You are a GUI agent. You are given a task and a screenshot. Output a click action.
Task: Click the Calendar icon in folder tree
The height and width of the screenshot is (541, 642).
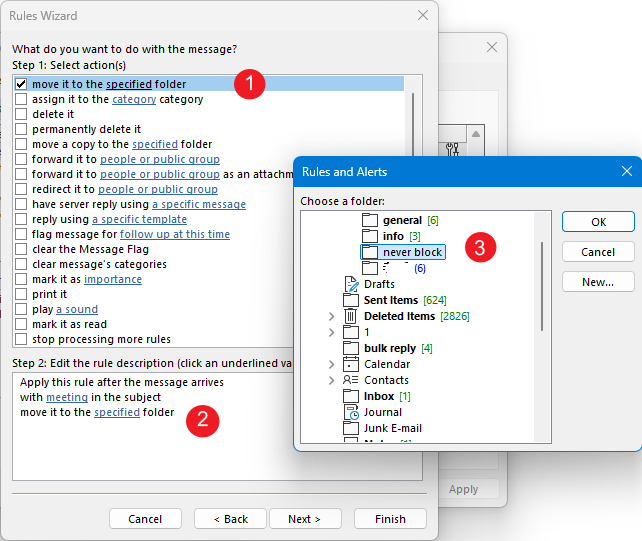[x=351, y=364]
